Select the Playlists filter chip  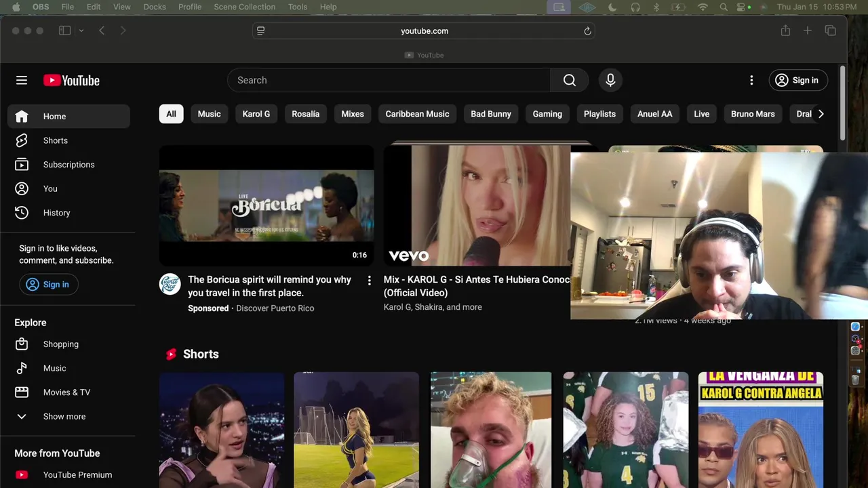pos(599,114)
